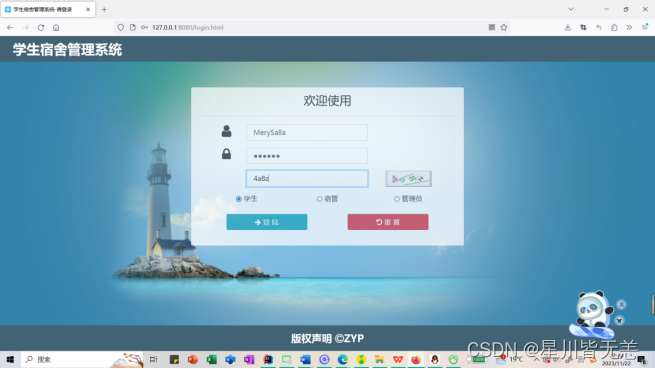Show more tools double-chevron overflow
The image size is (655, 369).
[x=630, y=28]
